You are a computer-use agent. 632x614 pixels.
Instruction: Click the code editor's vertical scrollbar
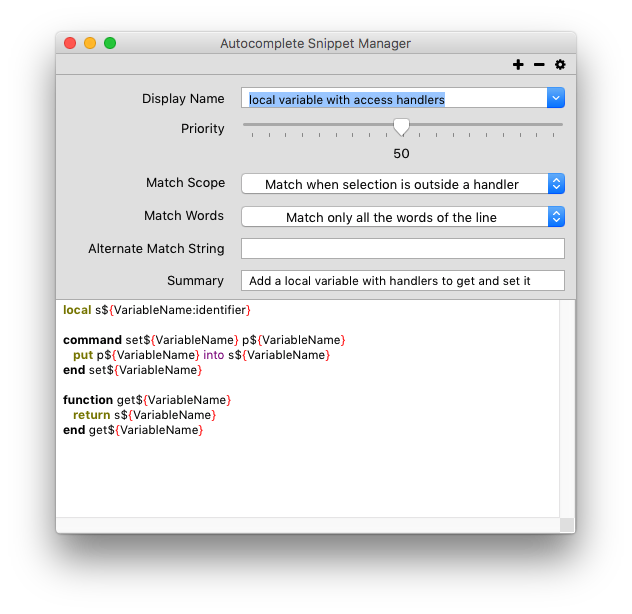point(567,408)
